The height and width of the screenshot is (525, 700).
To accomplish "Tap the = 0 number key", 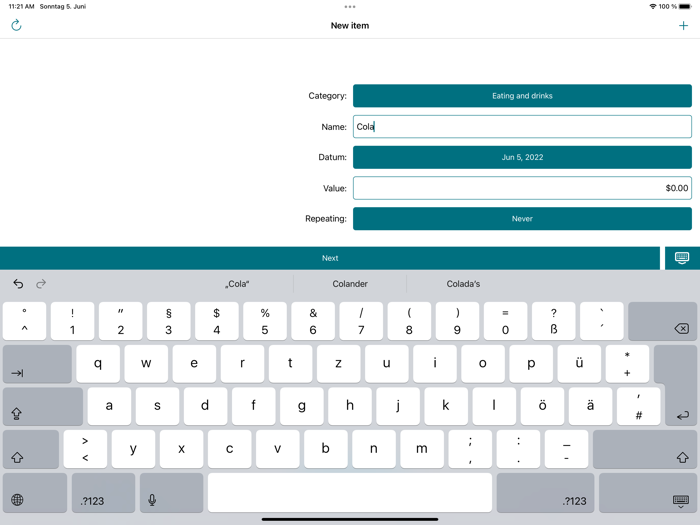I will (x=505, y=321).
